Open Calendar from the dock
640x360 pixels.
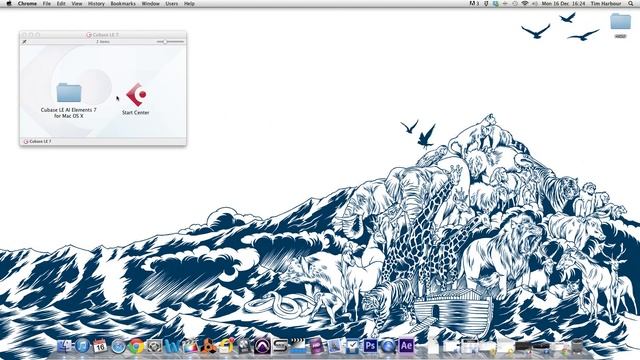[100, 346]
